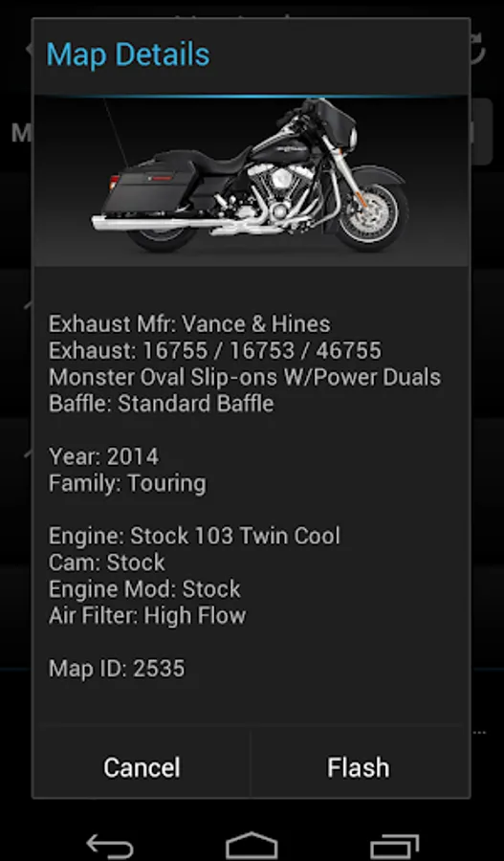
Task: Click the Map ID: 2535 text
Action: pos(117,669)
